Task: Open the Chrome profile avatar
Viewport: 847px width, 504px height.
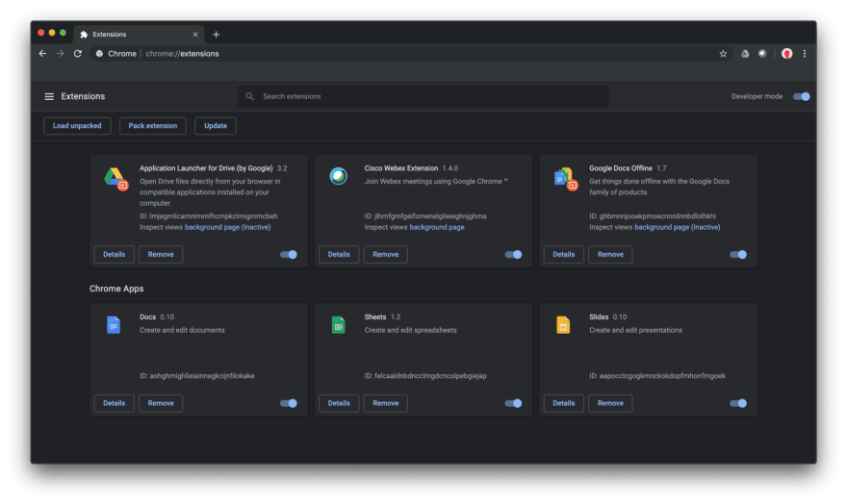Action: (x=787, y=54)
